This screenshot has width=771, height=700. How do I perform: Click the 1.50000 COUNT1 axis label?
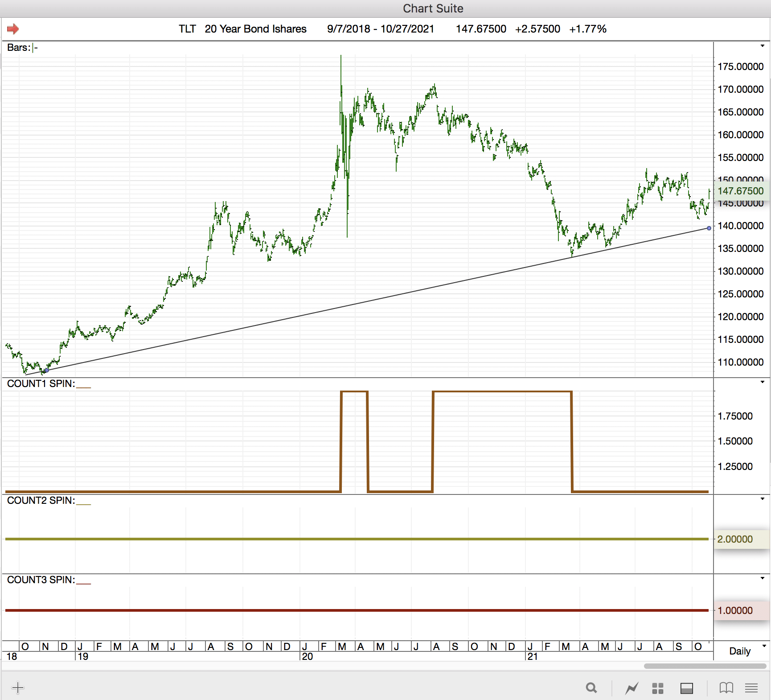[x=735, y=441]
